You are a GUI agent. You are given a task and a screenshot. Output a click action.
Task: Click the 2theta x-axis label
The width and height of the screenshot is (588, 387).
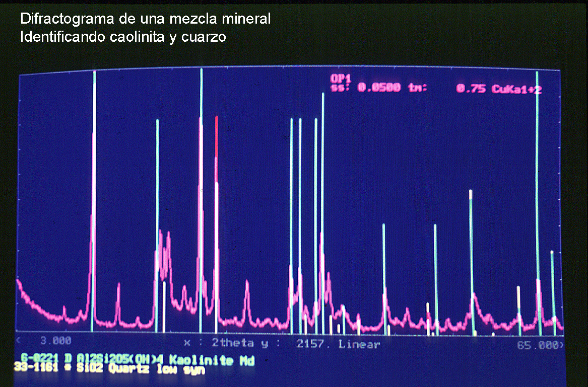233,343
